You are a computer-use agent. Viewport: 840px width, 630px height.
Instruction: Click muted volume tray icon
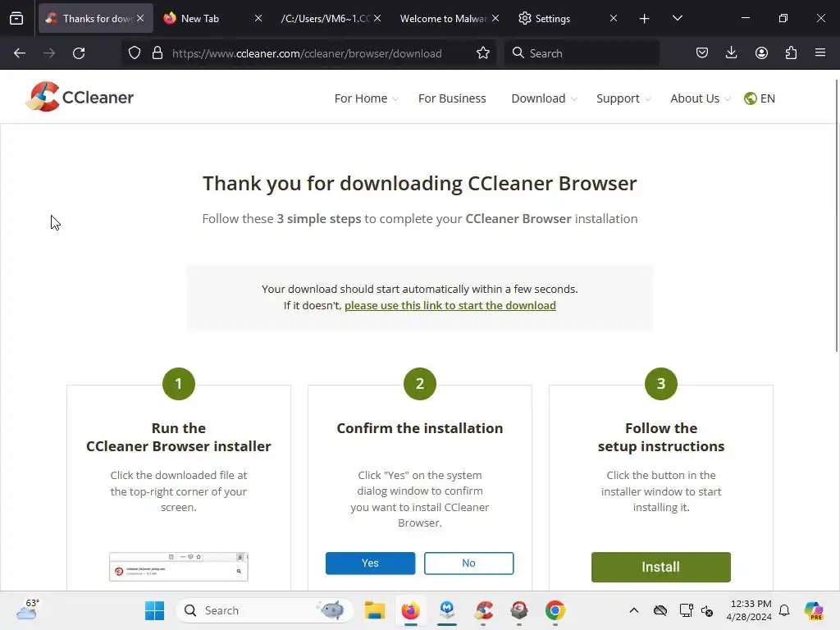point(707,610)
